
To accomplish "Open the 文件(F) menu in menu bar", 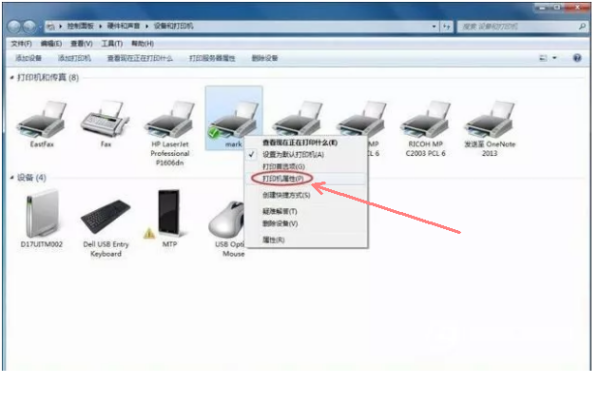I will (x=22, y=44).
